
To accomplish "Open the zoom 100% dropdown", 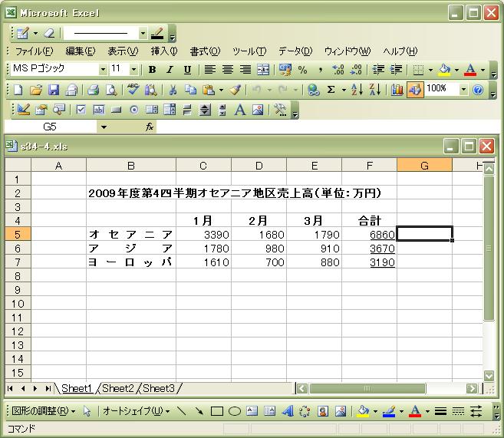I will click(x=463, y=89).
